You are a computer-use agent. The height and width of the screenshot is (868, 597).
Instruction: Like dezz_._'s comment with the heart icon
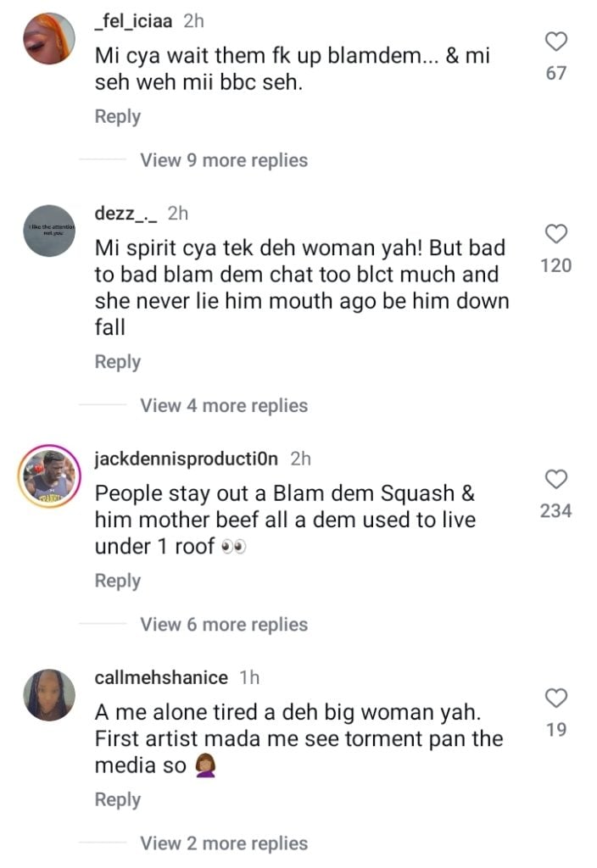tap(556, 234)
